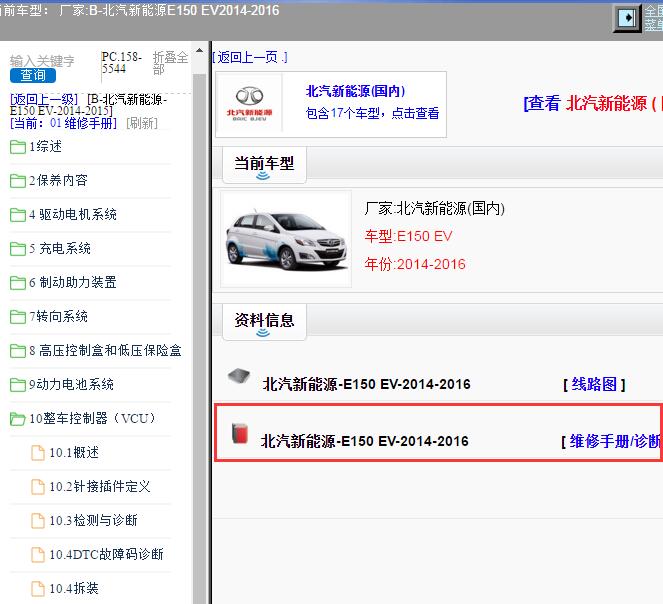
Task: Click the B-北汽新能源-E150 EV-2014-2015 breadcrumb text
Action: 89,105
